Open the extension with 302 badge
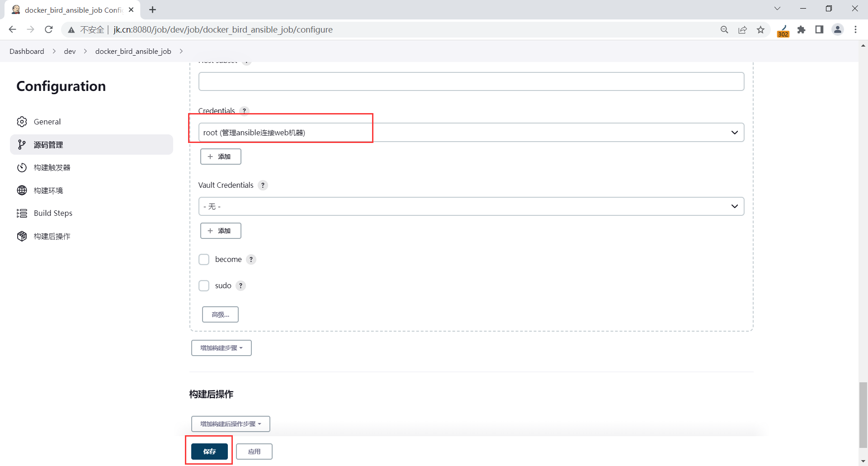868x466 pixels. [x=783, y=30]
